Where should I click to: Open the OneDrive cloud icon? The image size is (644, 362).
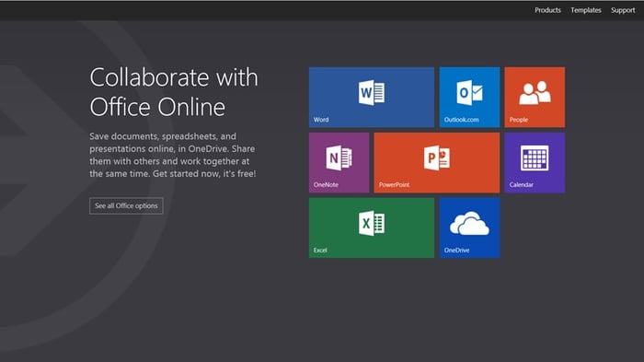(x=469, y=223)
